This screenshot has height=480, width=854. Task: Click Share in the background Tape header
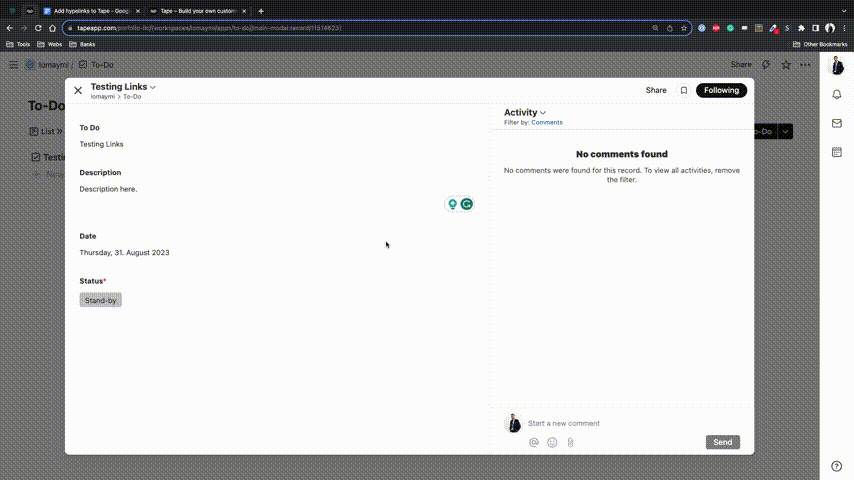click(x=741, y=65)
